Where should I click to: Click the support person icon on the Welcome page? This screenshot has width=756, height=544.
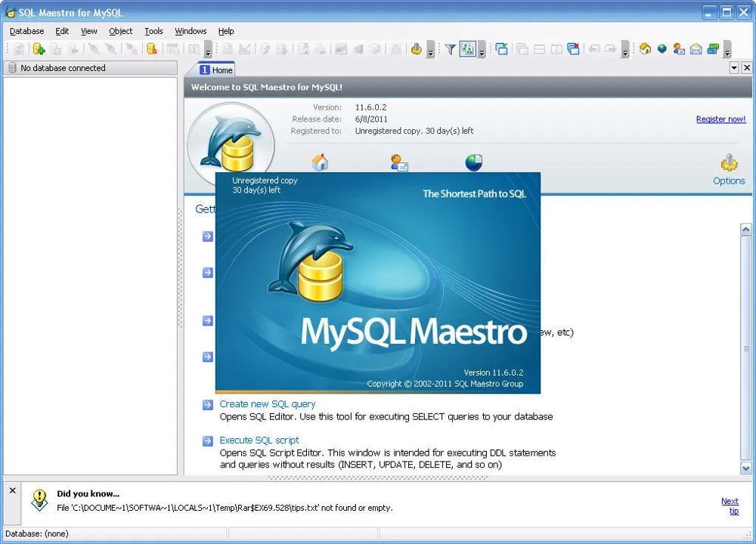click(399, 162)
